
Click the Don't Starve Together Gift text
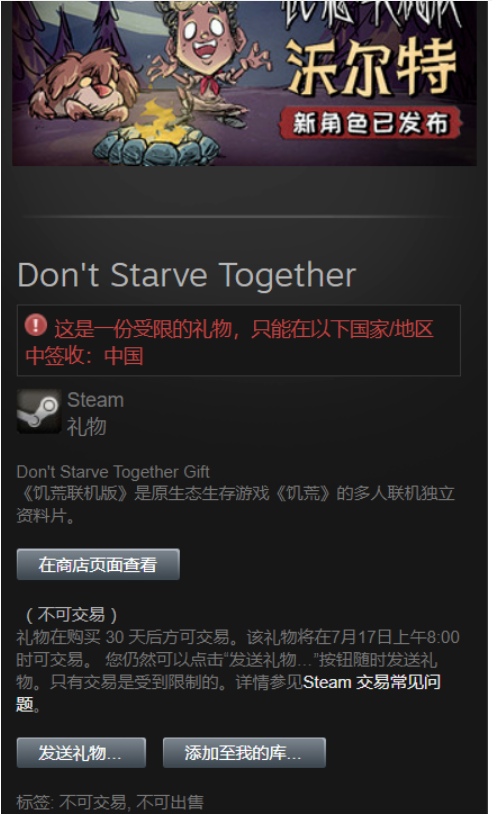(x=113, y=472)
